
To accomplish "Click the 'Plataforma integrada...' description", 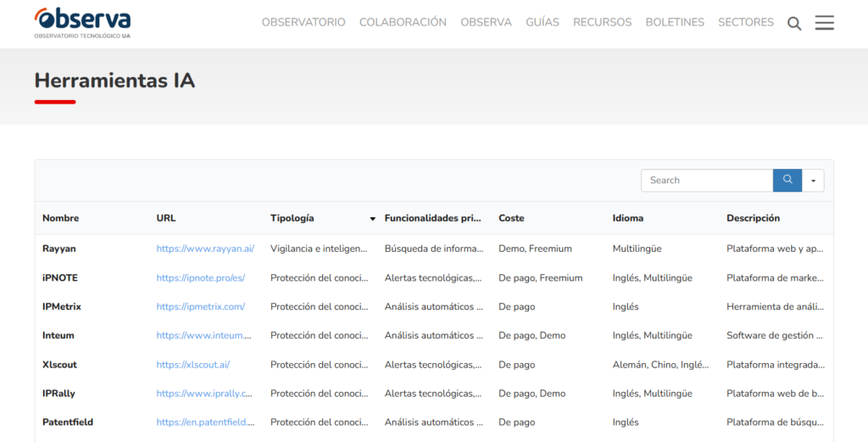I will 776,365.
